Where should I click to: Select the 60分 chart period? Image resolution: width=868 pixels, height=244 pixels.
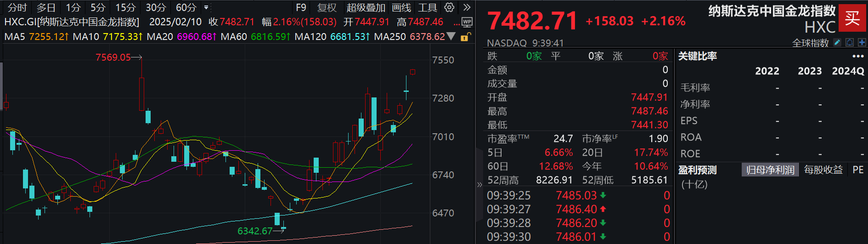[x=186, y=7]
